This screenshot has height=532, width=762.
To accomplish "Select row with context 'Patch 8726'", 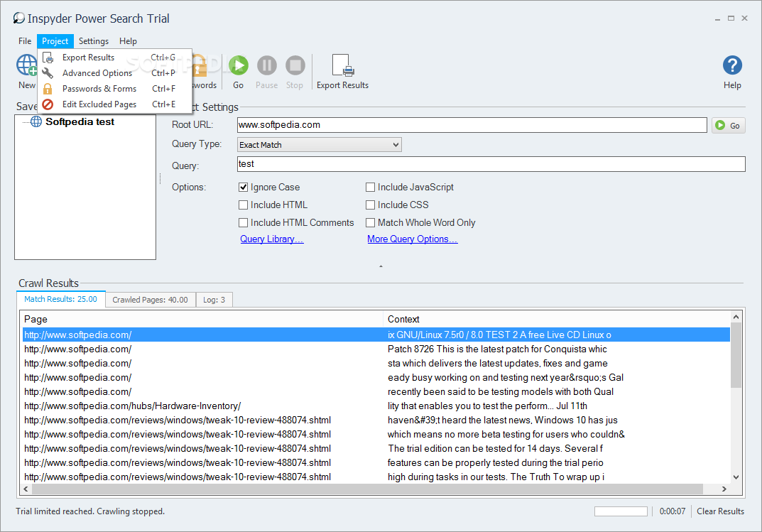I will [376, 349].
